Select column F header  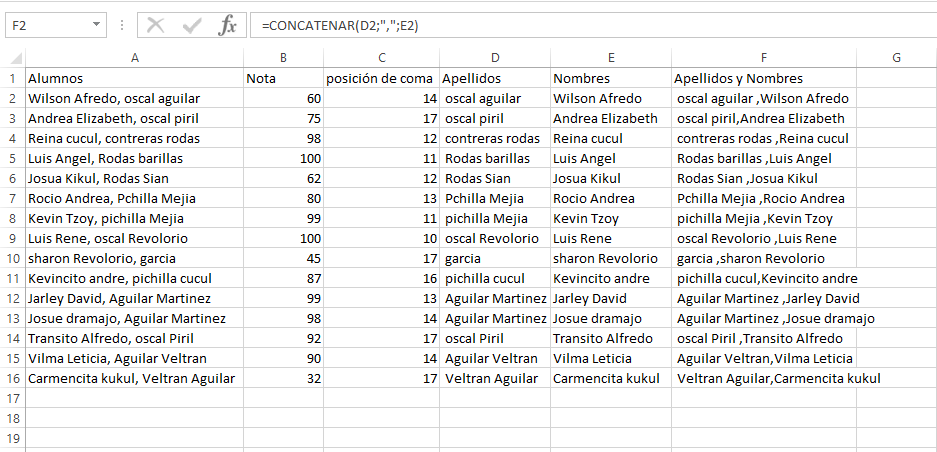(x=764, y=58)
